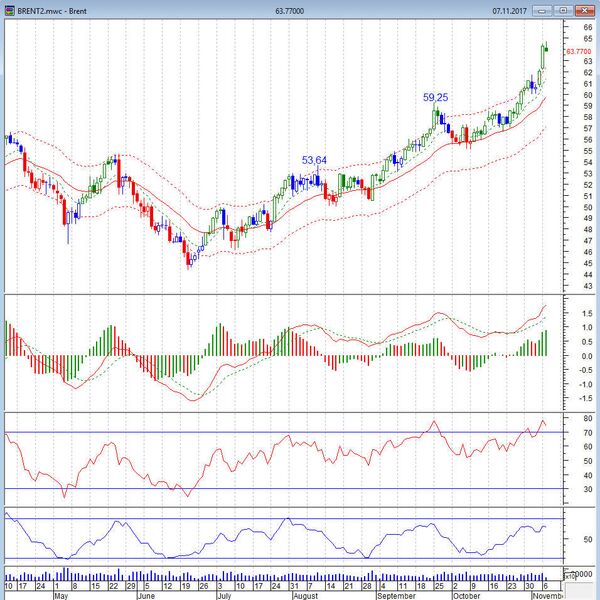Viewport: 600px width, 600px height.
Task: Click the May label on the time axis
Action: click(61, 594)
